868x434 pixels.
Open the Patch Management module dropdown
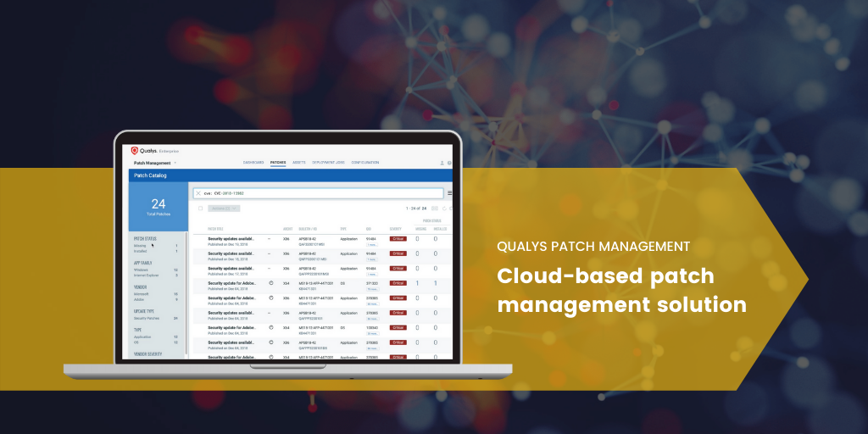155,163
